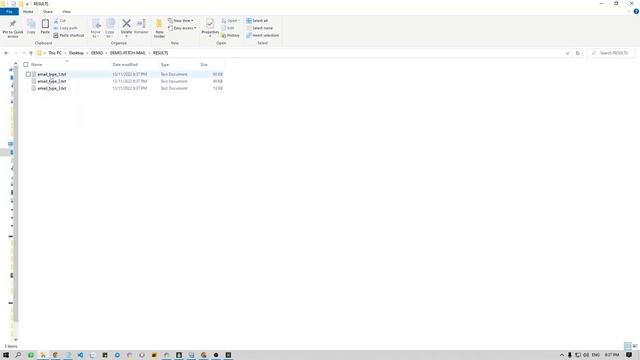Viewport: 640px width, 360px height.
Task: Sort by Date modified column header
Action: [125, 64]
